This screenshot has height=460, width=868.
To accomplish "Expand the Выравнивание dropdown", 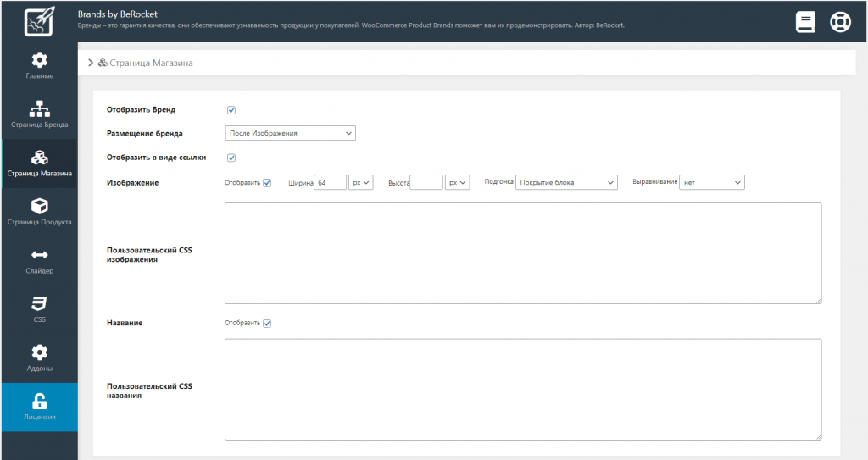I will pos(711,183).
